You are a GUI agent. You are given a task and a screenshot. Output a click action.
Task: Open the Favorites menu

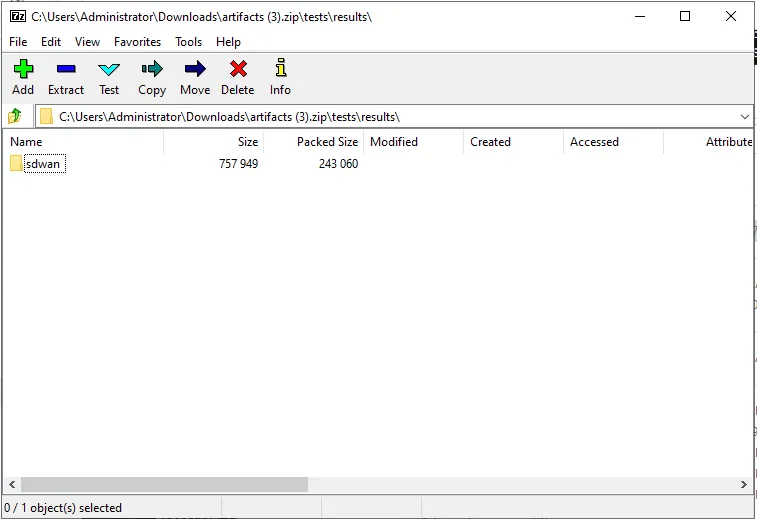tap(137, 42)
